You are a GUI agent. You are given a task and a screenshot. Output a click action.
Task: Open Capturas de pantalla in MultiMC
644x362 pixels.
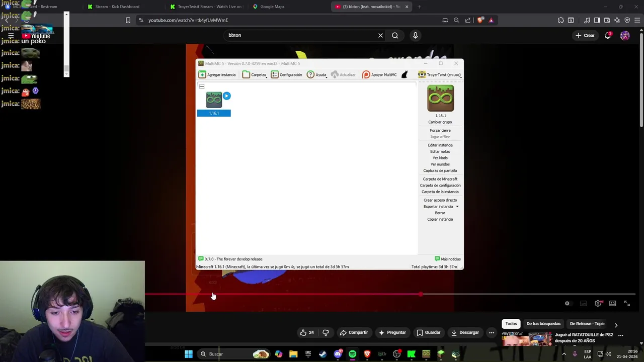pos(440,171)
